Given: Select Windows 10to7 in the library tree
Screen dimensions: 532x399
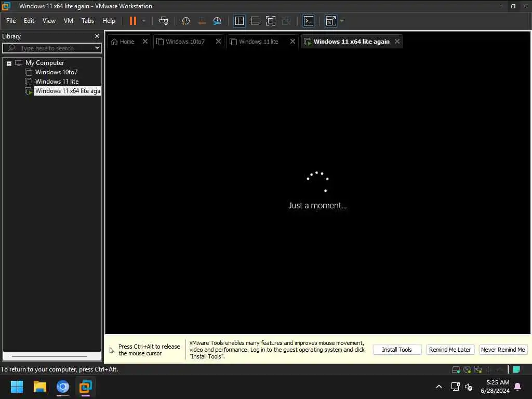Looking at the screenshot, I should click(x=56, y=72).
